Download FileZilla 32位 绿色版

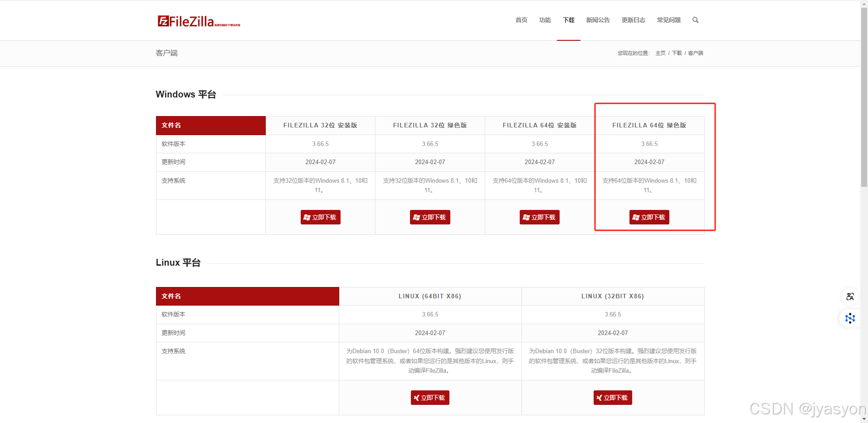coord(429,217)
